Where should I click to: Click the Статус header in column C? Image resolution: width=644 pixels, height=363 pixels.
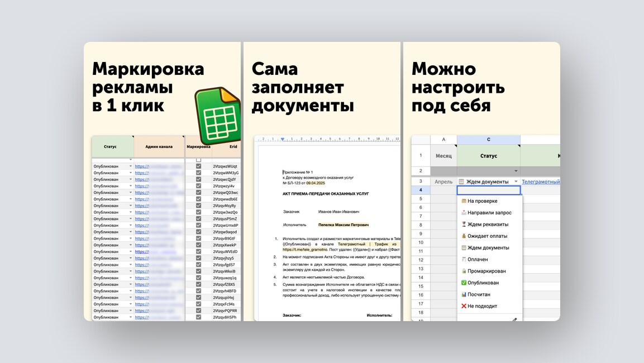tap(489, 156)
